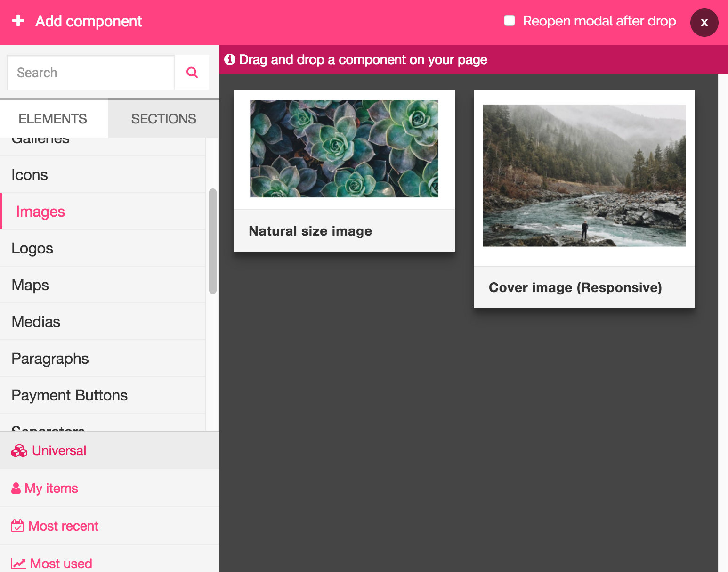Pick the Cover image (Responsive) thumbnail

click(x=584, y=176)
